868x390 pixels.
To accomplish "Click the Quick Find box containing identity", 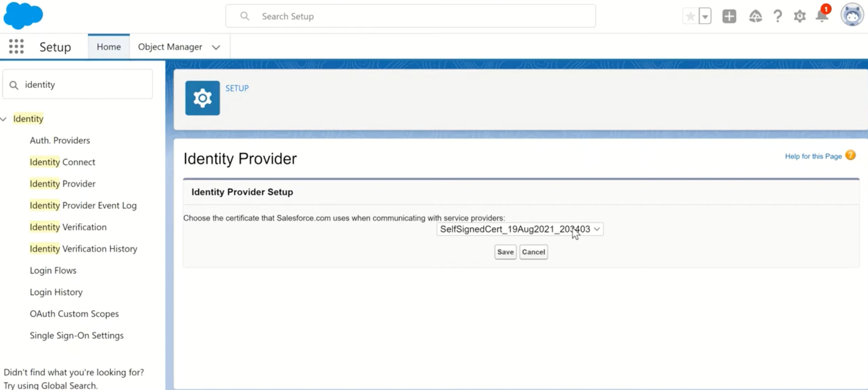I will pos(78,84).
